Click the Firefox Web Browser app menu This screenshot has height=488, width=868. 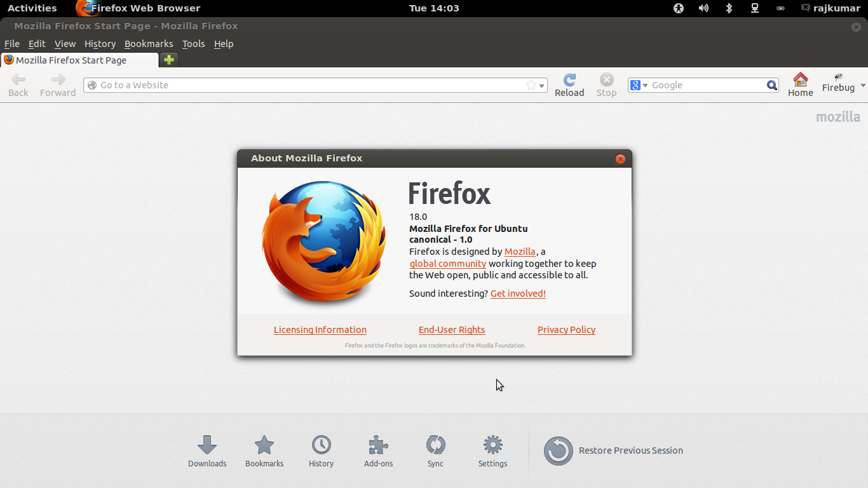[138, 8]
